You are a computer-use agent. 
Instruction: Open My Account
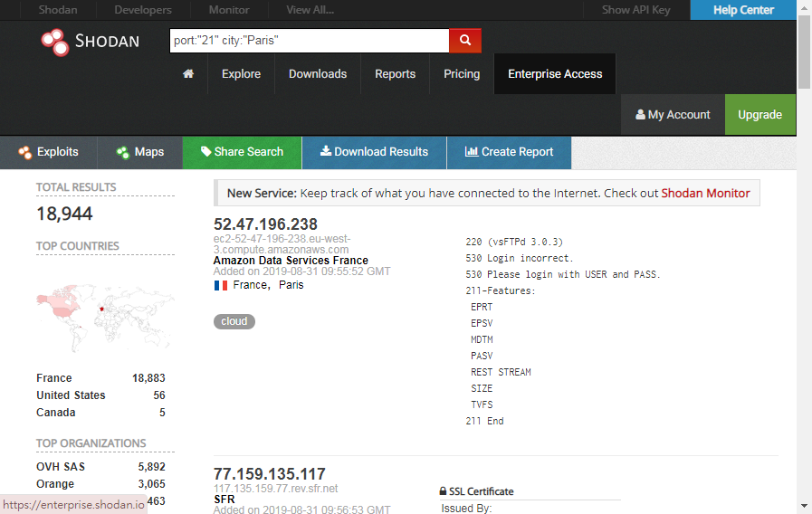tap(673, 114)
